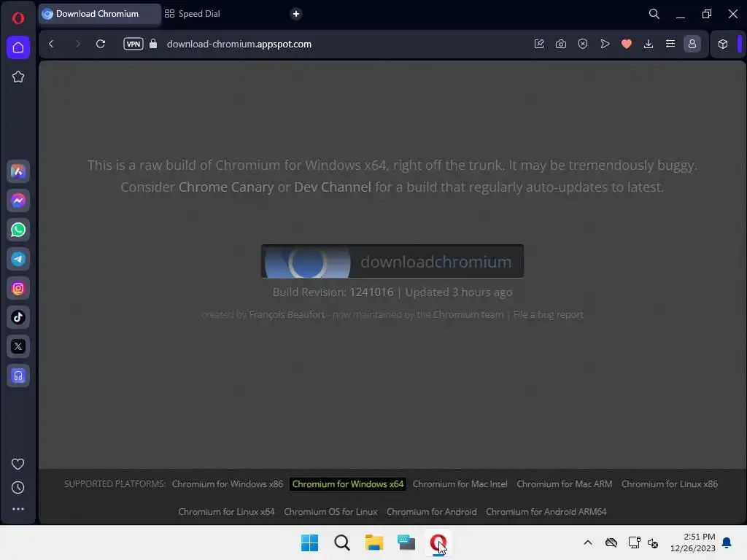Open Bookmarks star icon in sidebar

pyautogui.click(x=18, y=77)
